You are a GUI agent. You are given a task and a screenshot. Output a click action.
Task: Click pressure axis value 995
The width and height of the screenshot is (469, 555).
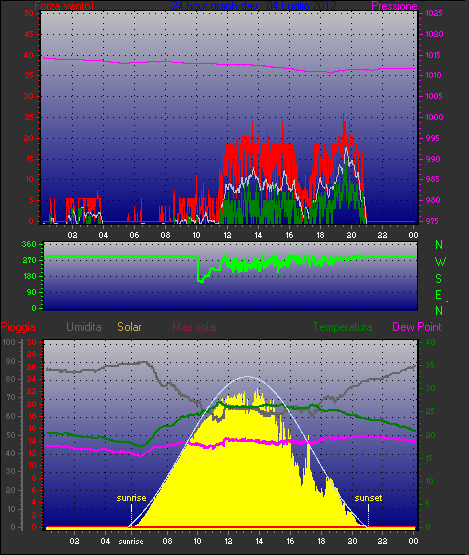pos(432,138)
